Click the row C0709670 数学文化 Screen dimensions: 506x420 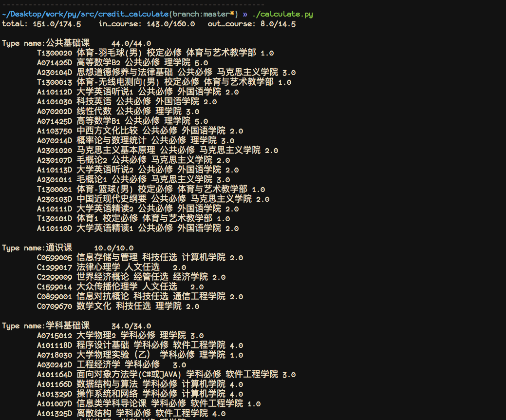pyautogui.click(x=118, y=306)
